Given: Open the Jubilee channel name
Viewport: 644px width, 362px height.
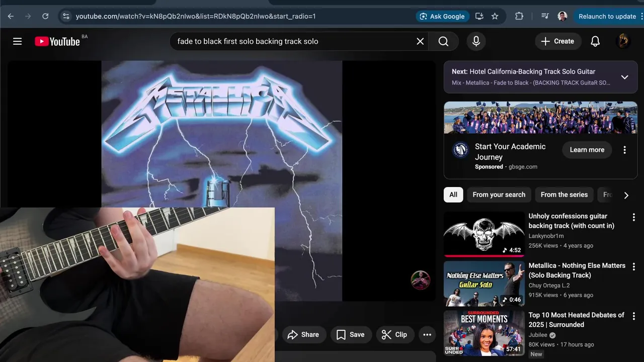Looking at the screenshot, I should (538, 335).
